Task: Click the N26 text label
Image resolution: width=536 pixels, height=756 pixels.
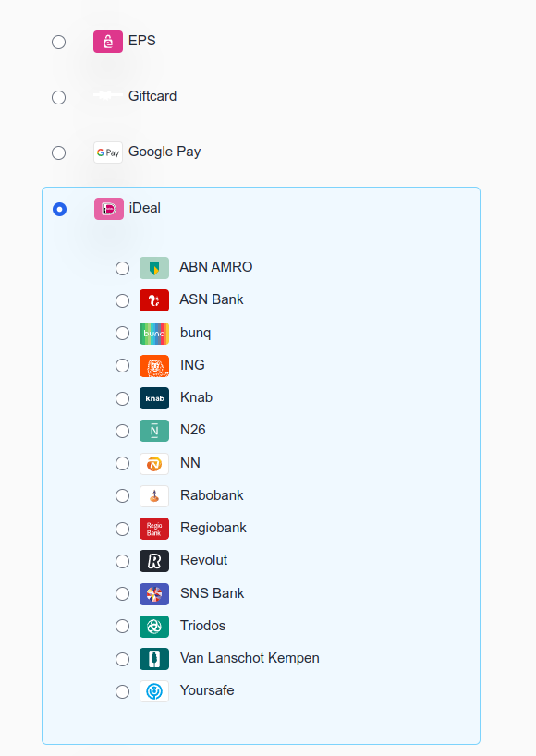Action: (193, 430)
